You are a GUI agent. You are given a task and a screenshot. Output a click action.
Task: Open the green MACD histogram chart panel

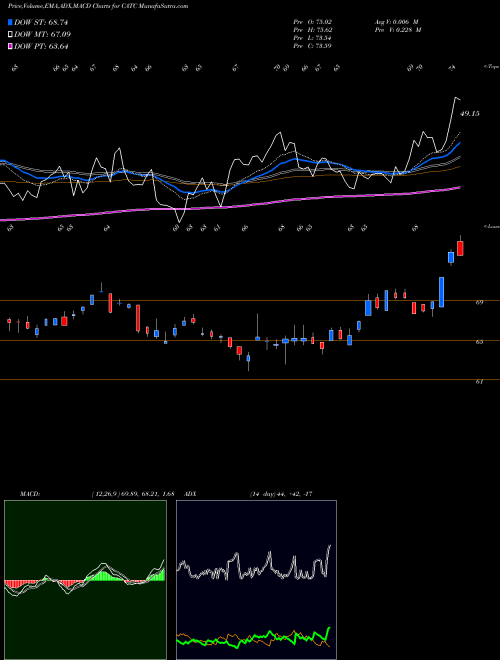click(x=85, y=580)
